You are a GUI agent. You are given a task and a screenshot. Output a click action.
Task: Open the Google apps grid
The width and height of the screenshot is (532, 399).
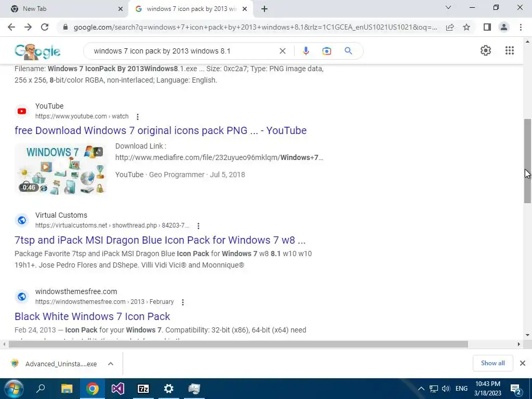(509, 50)
